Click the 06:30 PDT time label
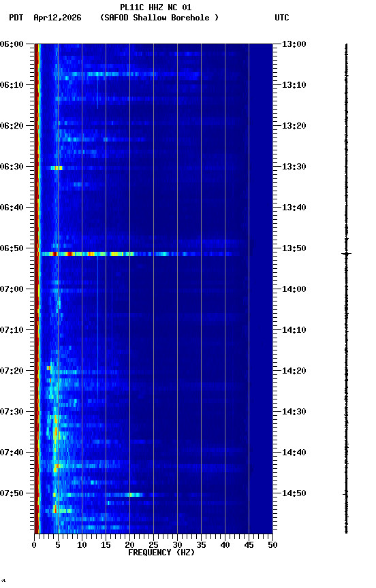This screenshot has height=588, width=376. pos(12,167)
